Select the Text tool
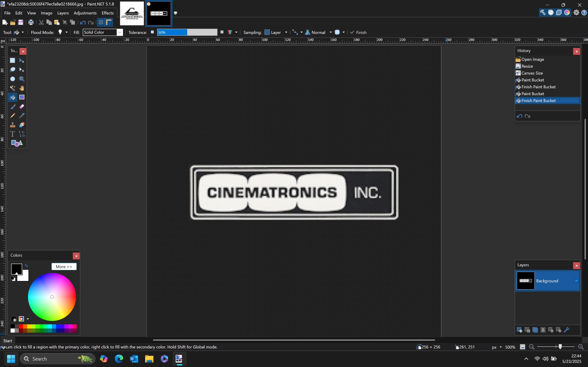 [x=12, y=134]
